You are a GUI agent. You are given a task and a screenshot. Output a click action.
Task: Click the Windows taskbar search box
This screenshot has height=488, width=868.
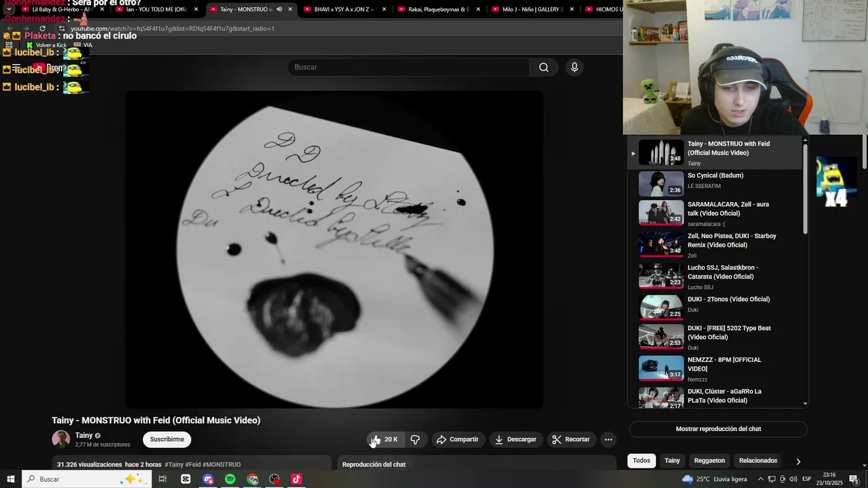[x=87, y=479]
